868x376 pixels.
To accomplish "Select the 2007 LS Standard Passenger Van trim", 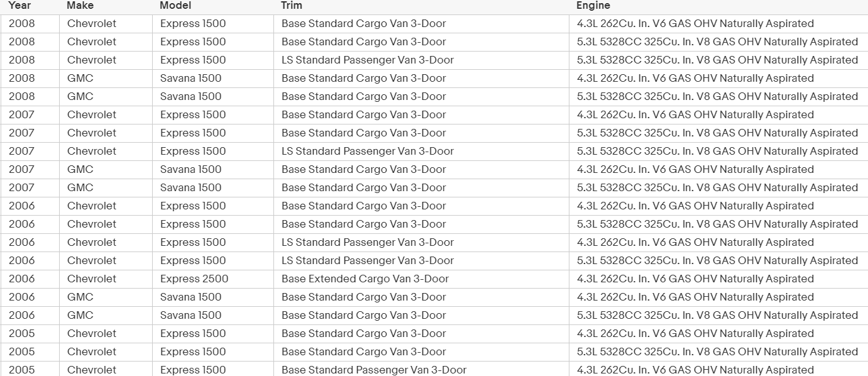I will pos(368,151).
